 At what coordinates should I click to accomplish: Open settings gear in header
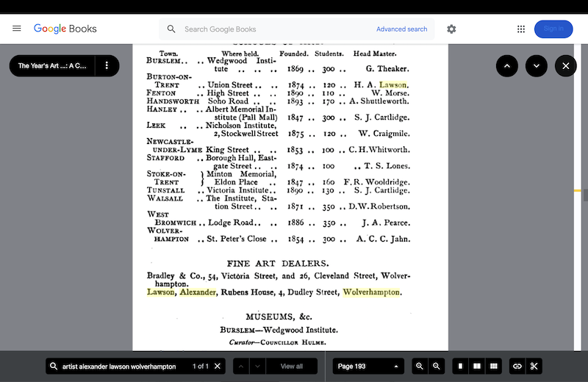(x=451, y=29)
